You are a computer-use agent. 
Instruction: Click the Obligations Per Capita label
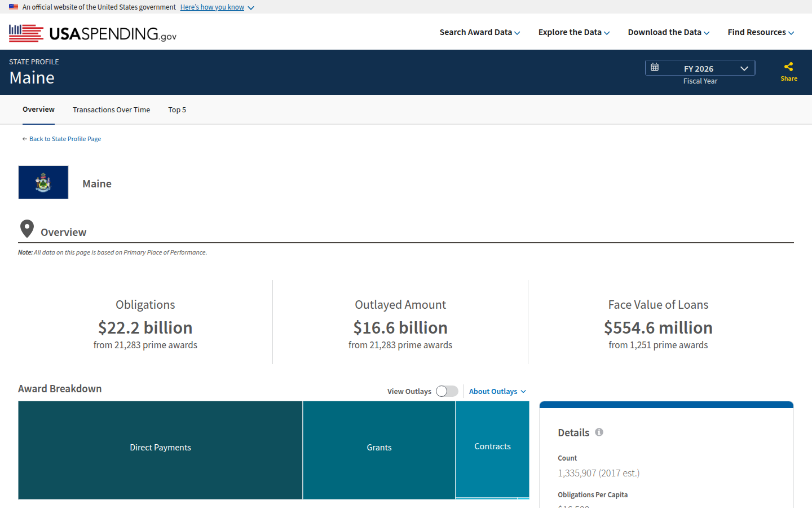click(x=593, y=495)
